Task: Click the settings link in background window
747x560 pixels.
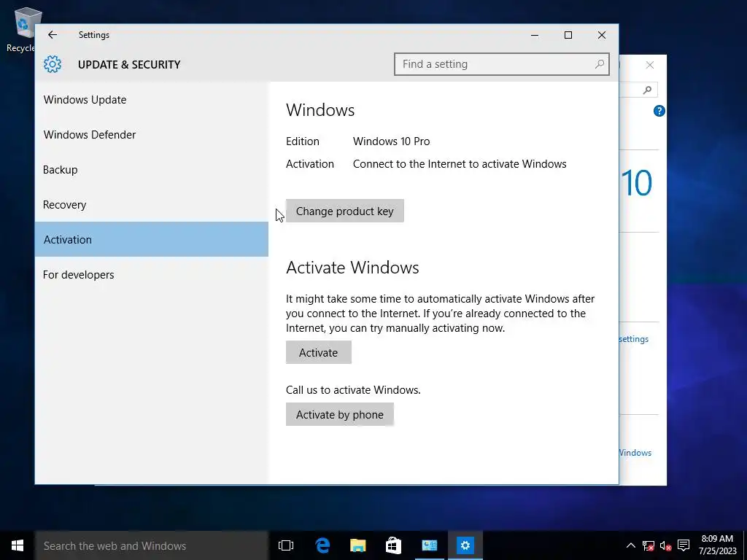Action: 634,339
